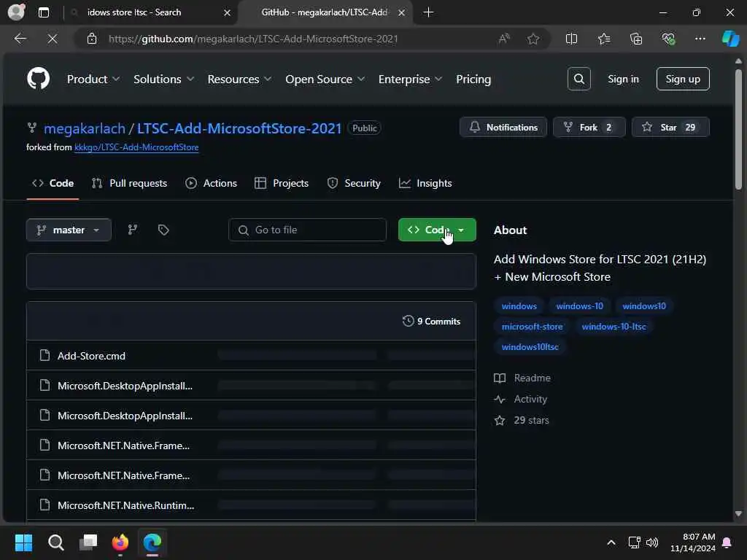
Task: Open the Insights tab
Action: 425,183
